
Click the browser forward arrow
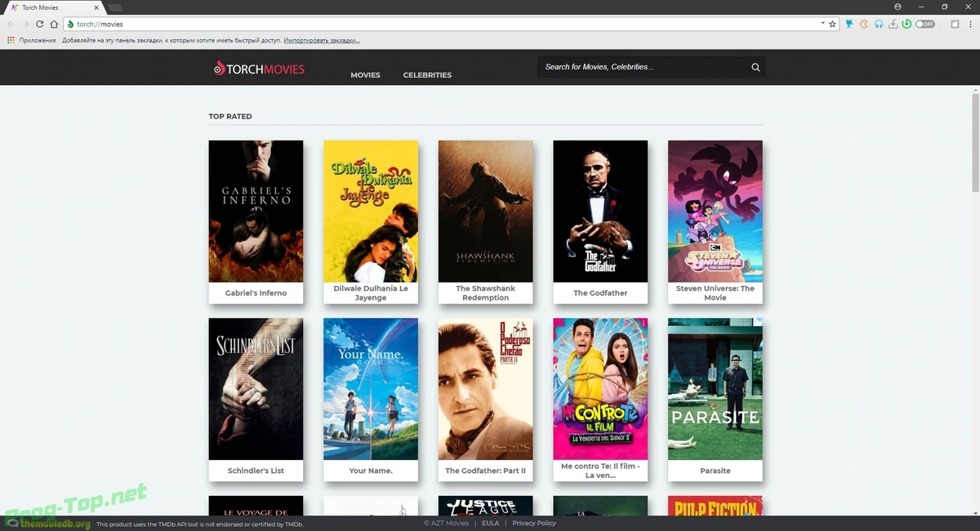(25, 25)
